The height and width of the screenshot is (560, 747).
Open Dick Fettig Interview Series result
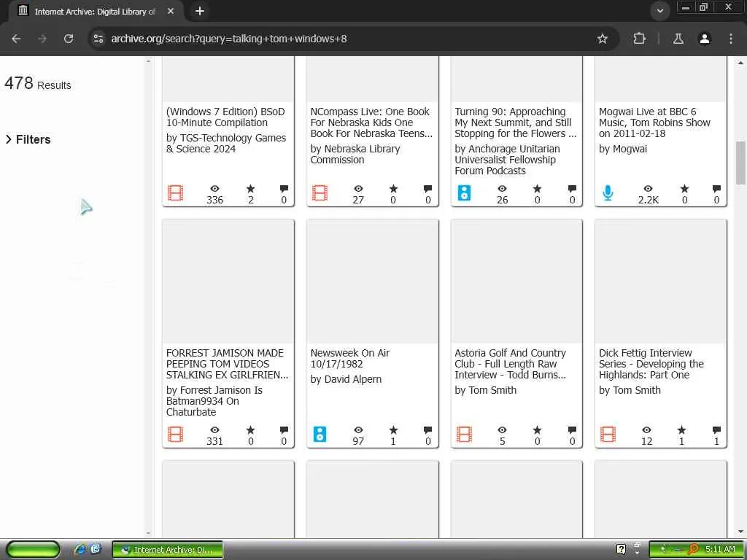[x=651, y=364]
